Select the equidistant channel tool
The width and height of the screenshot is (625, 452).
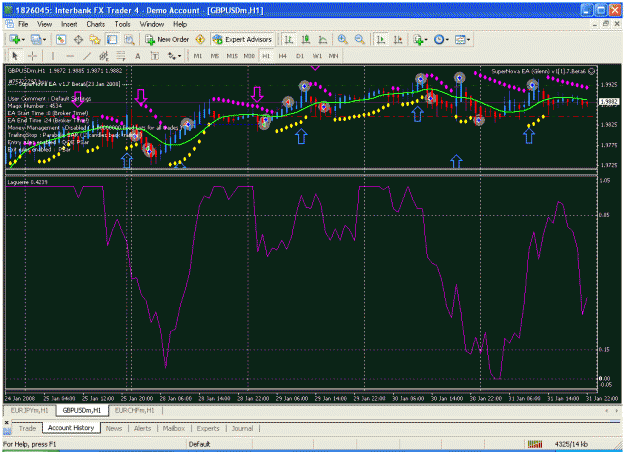point(104,56)
